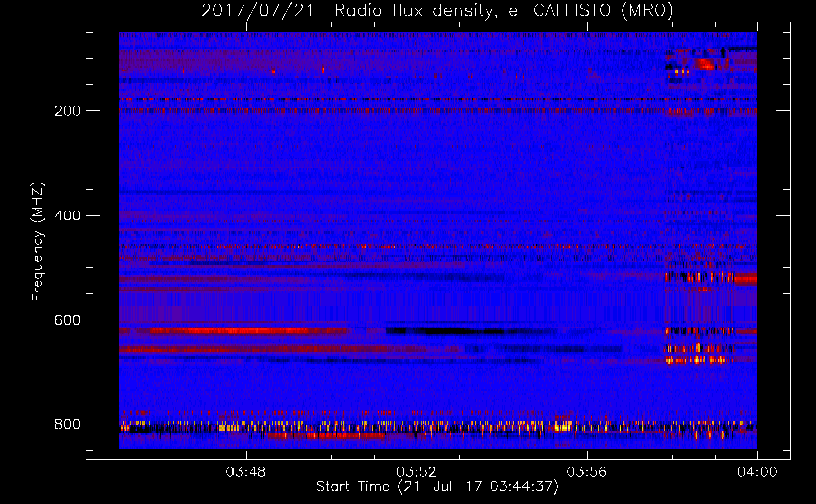
Task: Click the red burst at top right near 100 MHz
Action: coord(706,64)
